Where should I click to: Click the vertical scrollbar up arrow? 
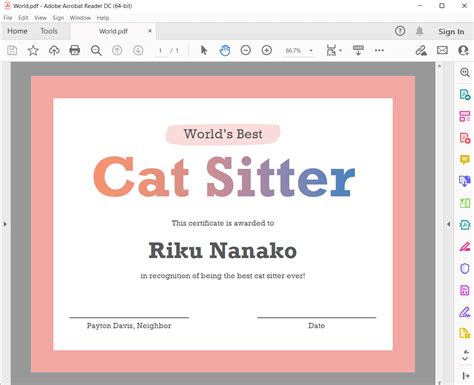(x=439, y=66)
